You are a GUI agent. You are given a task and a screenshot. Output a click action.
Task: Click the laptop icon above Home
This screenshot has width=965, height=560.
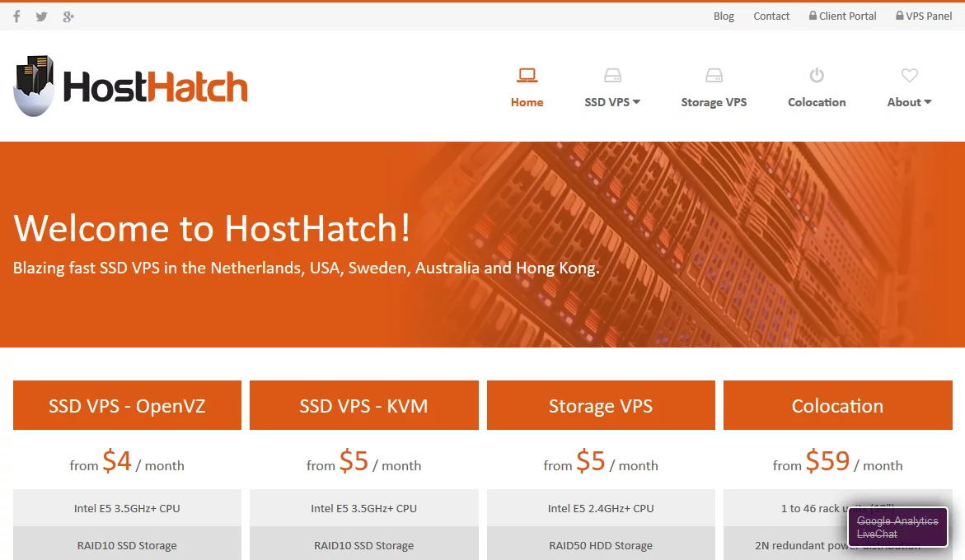pos(527,75)
